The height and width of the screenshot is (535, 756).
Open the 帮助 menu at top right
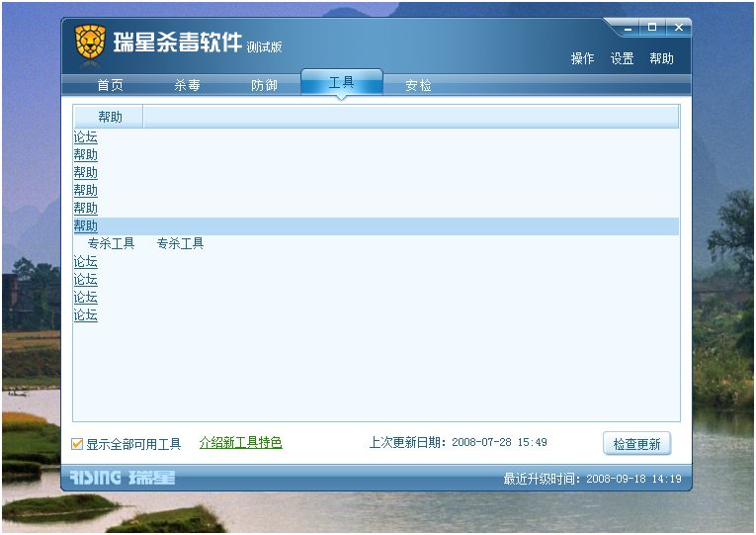point(661,58)
